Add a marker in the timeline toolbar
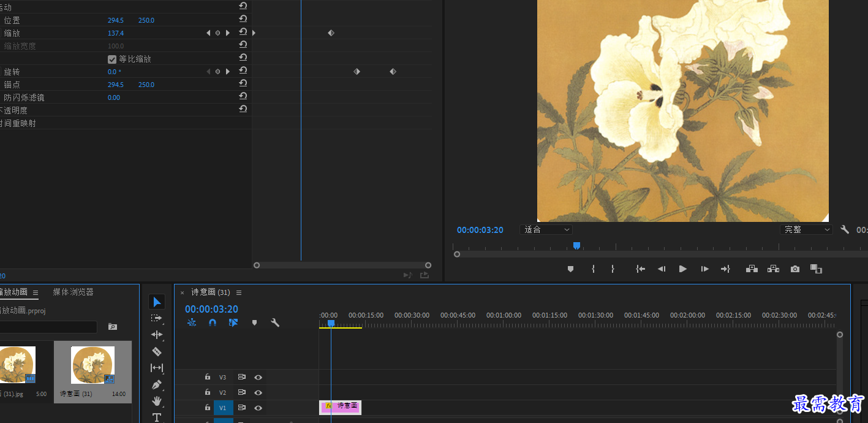 254,322
